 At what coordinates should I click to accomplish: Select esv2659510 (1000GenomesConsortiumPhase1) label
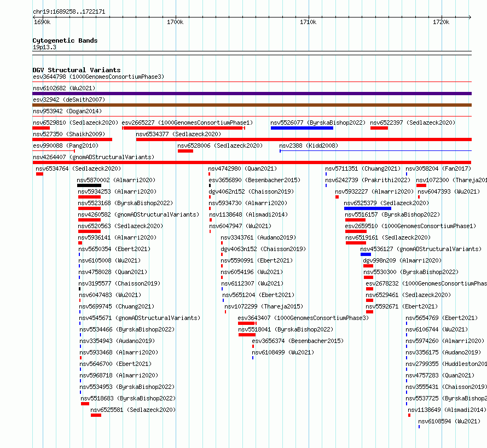pos(410,226)
